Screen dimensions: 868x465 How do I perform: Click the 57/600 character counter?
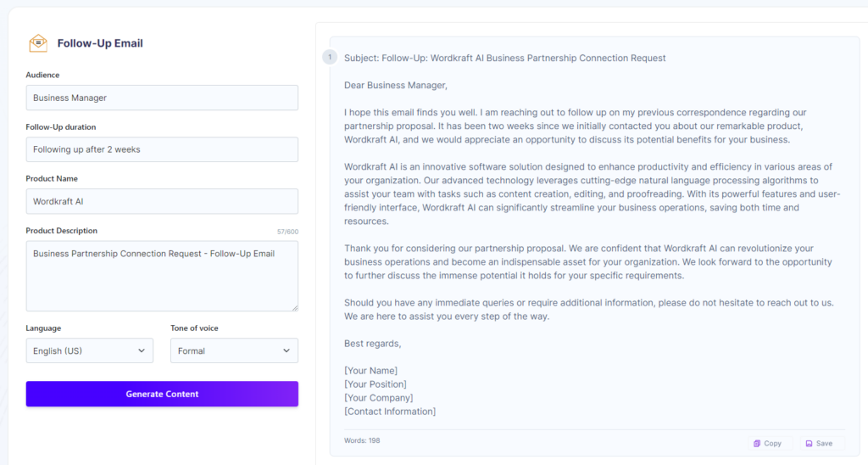click(x=288, y=232)
